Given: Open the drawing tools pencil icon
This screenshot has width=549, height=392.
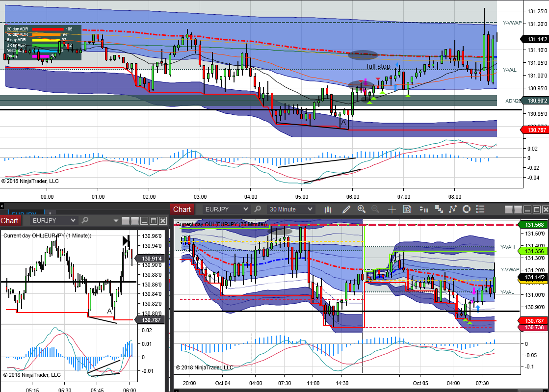Looking at the screenshot, I should point(346,209).
